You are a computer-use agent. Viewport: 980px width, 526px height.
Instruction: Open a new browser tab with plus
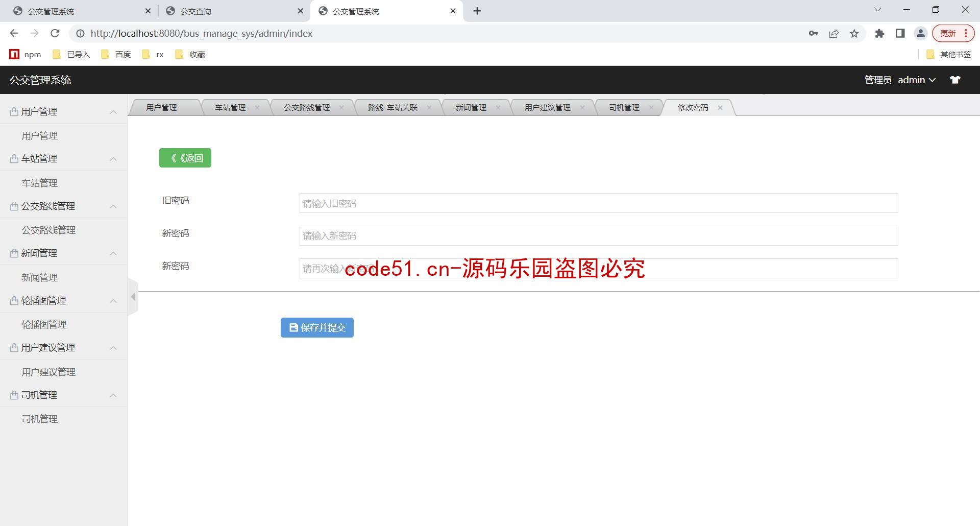pyautogui.click(x=477, y=11)
